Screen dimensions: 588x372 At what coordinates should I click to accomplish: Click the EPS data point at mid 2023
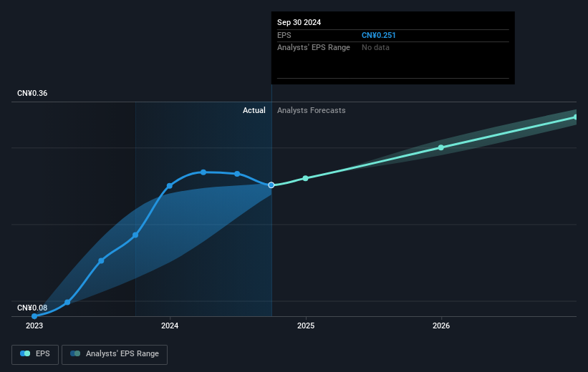pos(101,260)
